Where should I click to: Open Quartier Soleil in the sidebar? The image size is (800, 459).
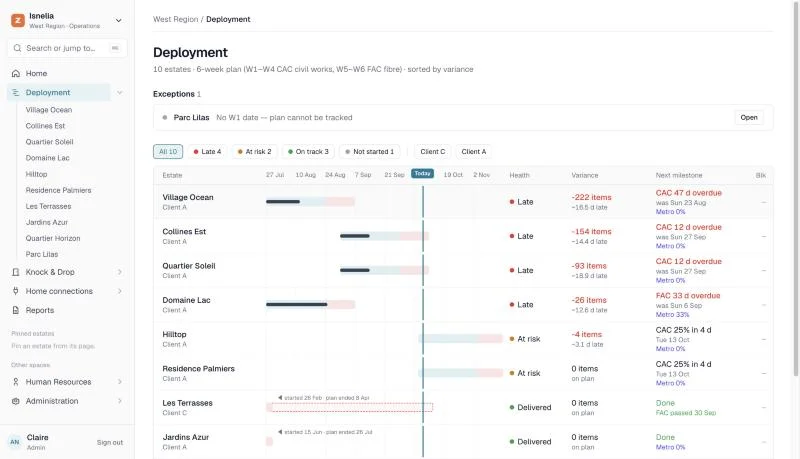point(49,142)
